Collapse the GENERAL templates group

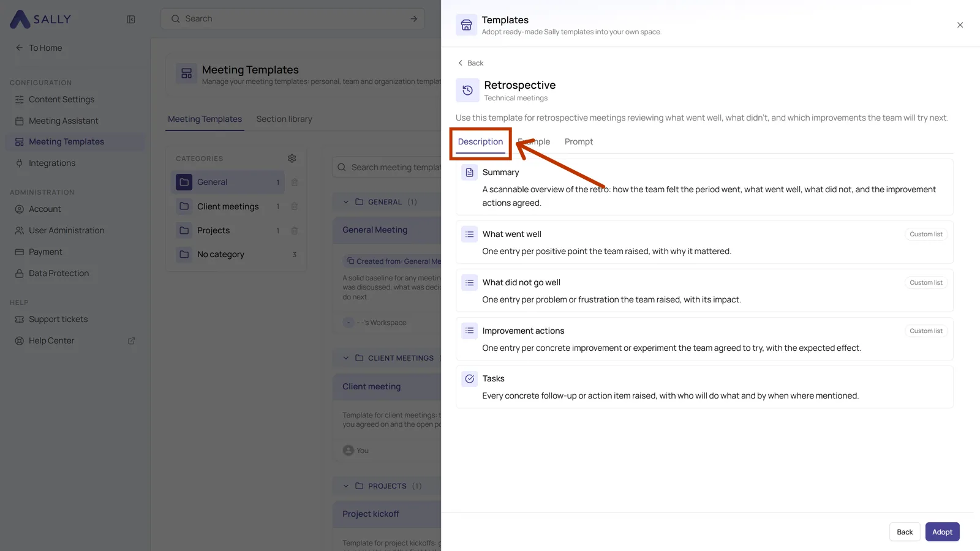tap(346, 202)
